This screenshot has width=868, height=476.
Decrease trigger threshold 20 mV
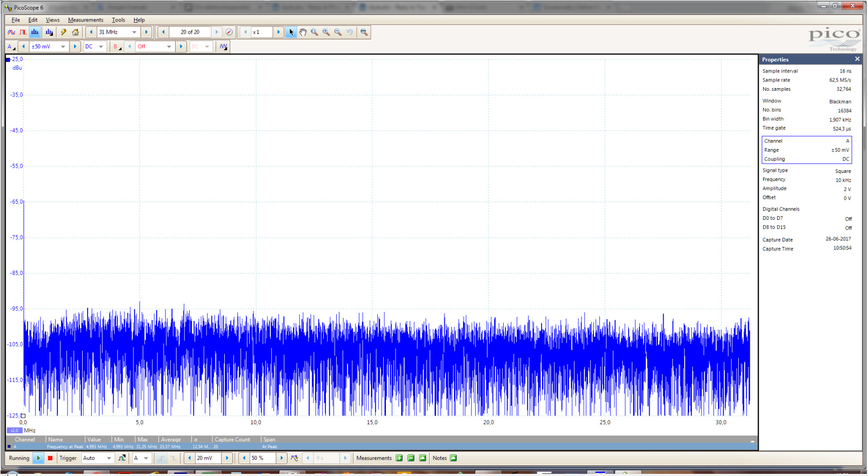[x=189, y=458]
